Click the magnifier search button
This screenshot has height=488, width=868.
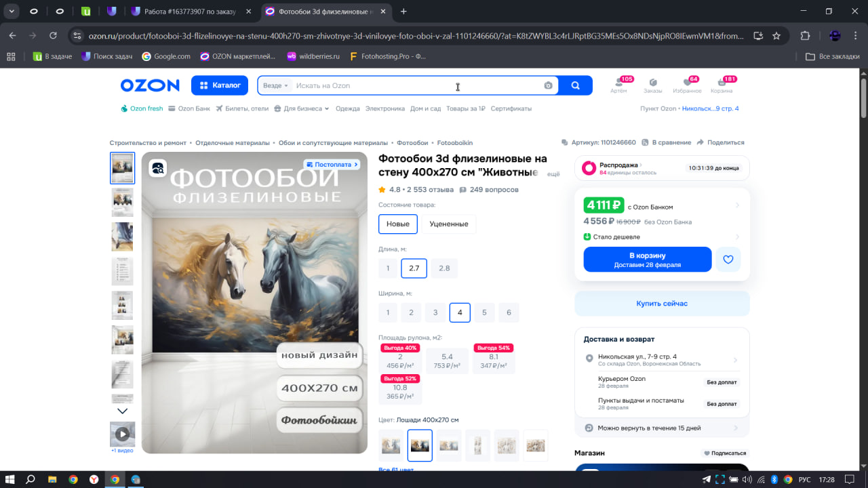[576, 85]
